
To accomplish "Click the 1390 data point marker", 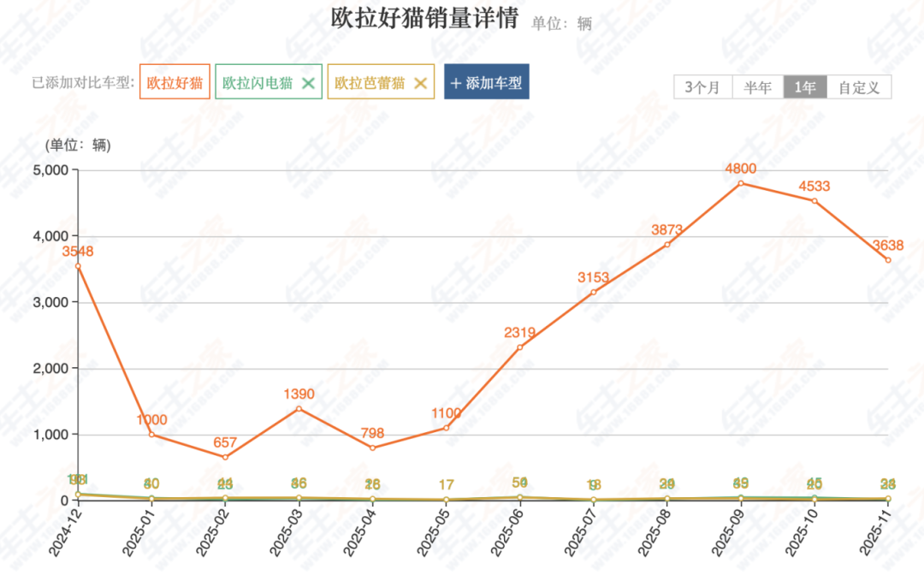I will pos(299,408).
